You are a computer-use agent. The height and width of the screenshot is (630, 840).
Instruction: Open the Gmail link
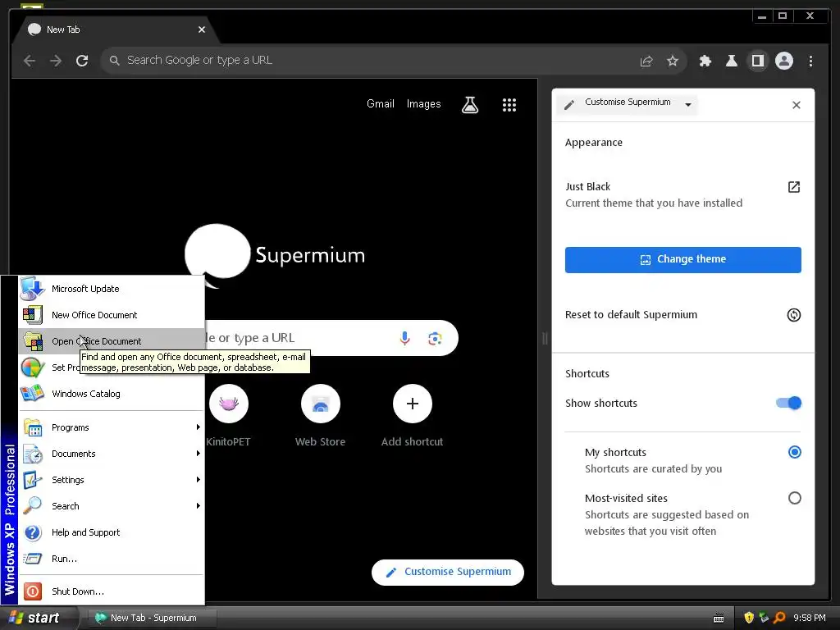coord(381,104)
